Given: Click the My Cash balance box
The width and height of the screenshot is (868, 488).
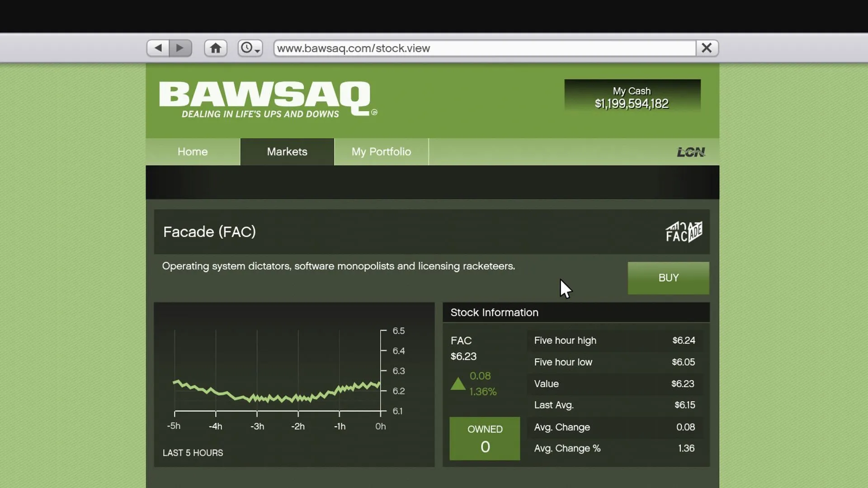Looking at the screenshot, I should click(x=632, y=97).
